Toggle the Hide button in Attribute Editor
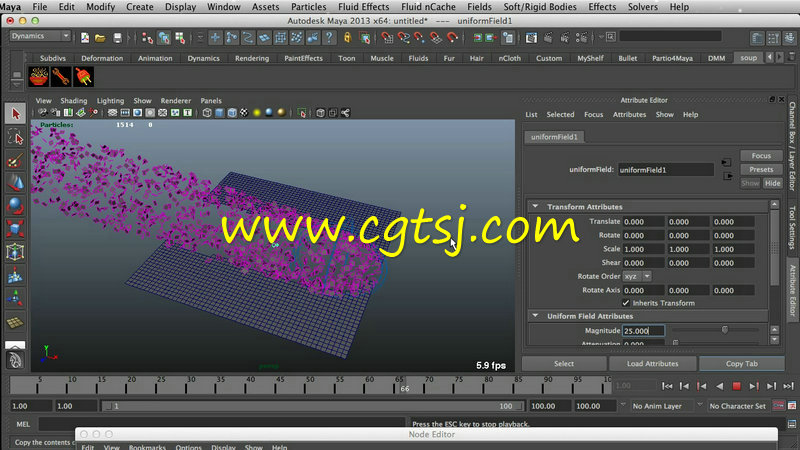This screenshot has width=800, height=450. point(772,183)
